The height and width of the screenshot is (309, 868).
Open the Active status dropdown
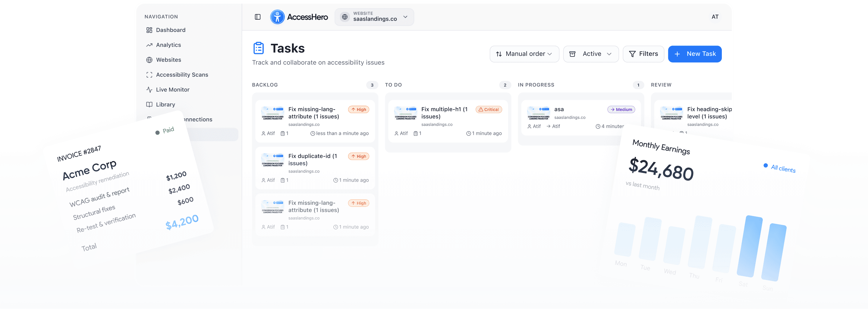click(x=591, y=54)
